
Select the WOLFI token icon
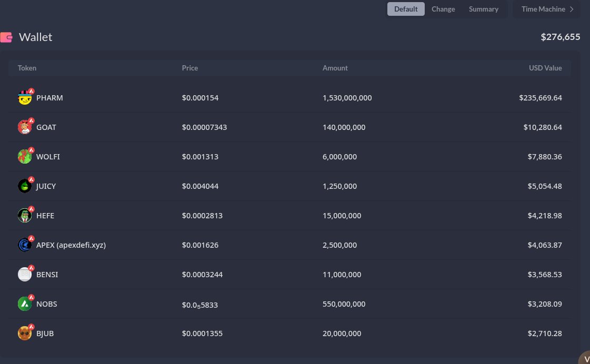pyautogui.click(x=25, y=156)
